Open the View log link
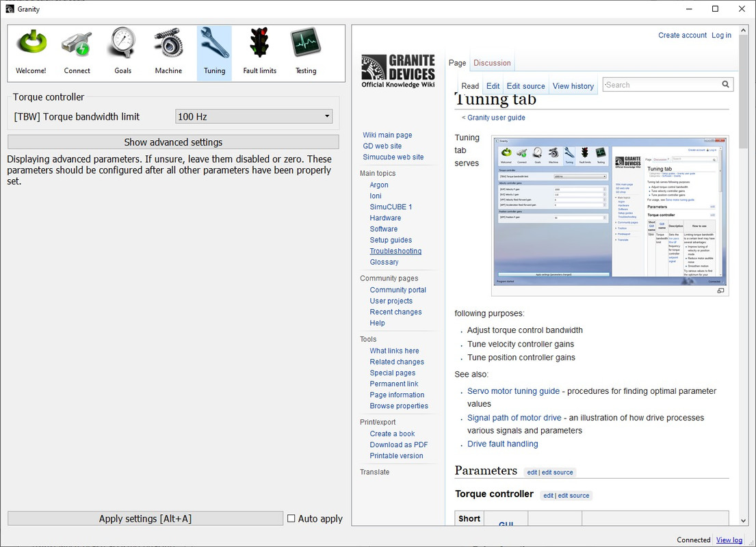 [x=729, y=539]
